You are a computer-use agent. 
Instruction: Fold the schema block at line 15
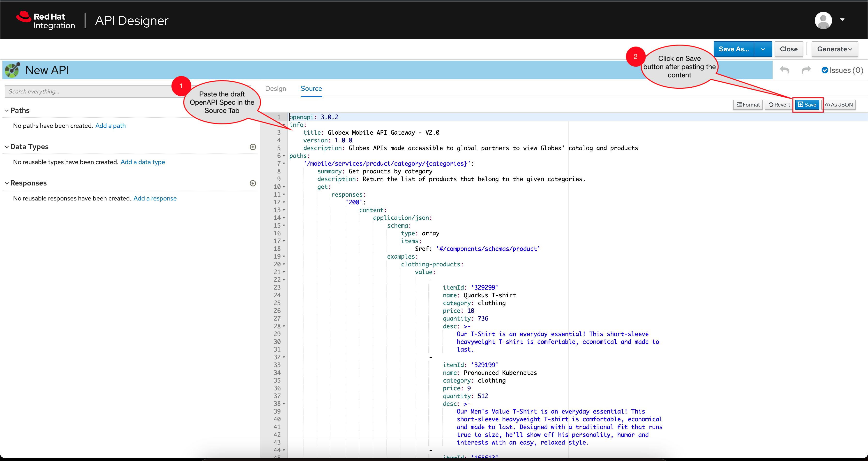[x=284, y=225]
